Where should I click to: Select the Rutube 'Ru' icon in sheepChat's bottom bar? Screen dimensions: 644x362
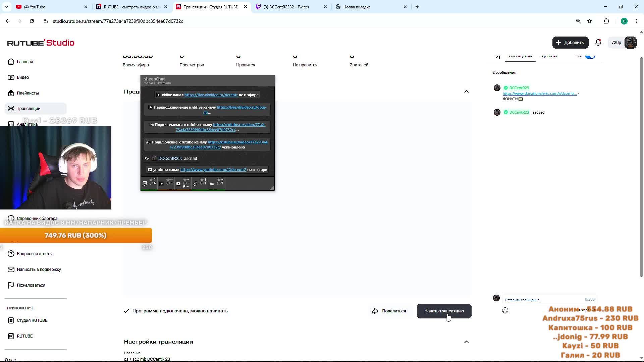click(x=212, y=184)
